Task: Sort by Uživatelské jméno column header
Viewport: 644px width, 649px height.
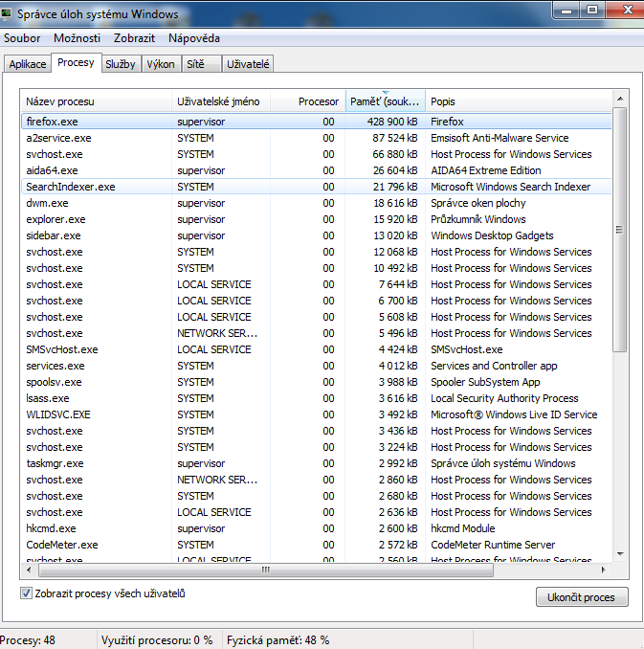Action: point(221,101)
